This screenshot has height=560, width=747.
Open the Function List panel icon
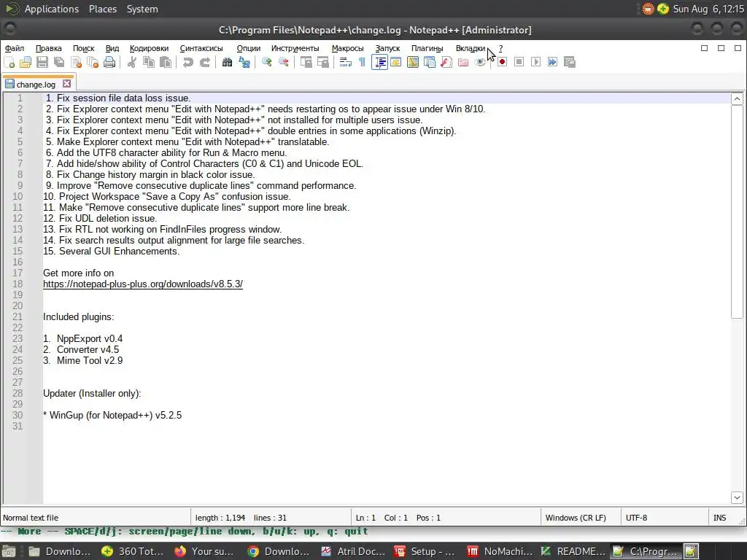tap(446, 62)
